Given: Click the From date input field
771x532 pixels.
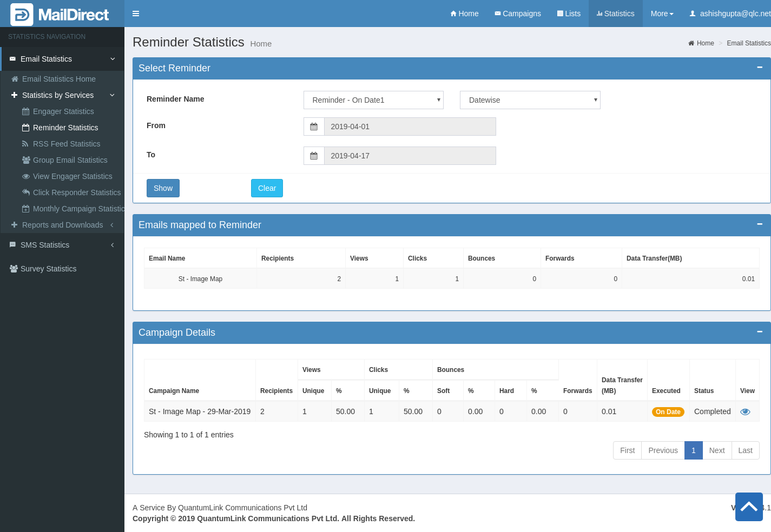Looking at the screenshot, I should tap(410, 127).
